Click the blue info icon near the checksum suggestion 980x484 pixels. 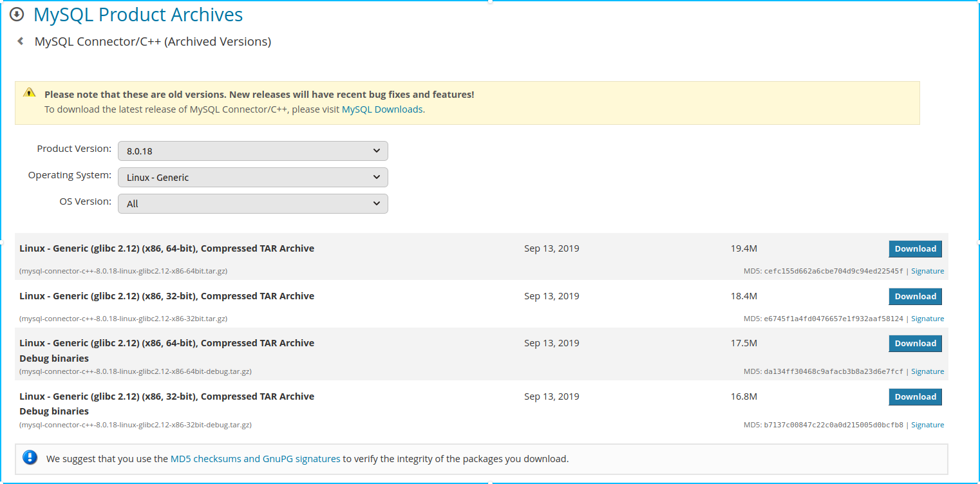coord(30,458)
